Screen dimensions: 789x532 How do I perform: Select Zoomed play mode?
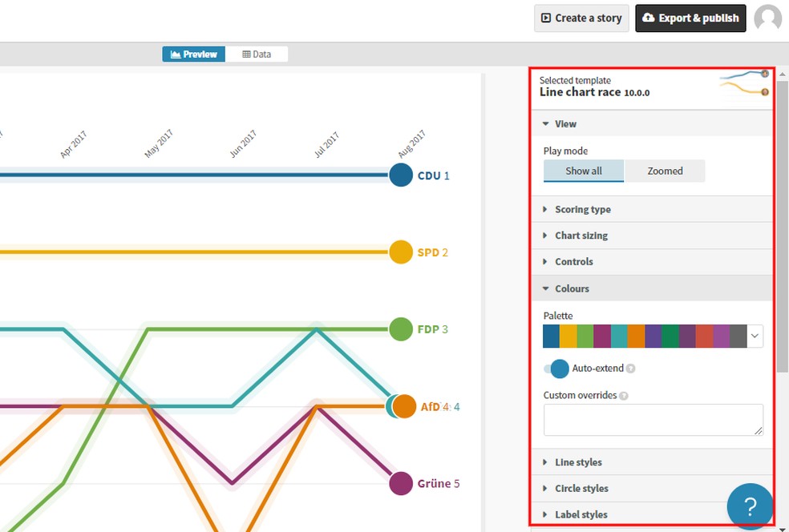665,171
